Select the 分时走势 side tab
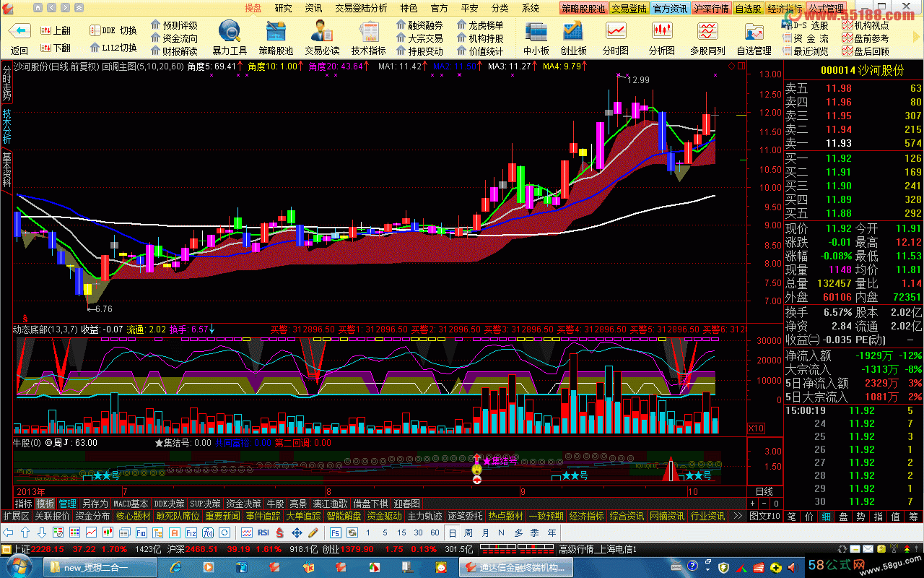 [6, 83]
